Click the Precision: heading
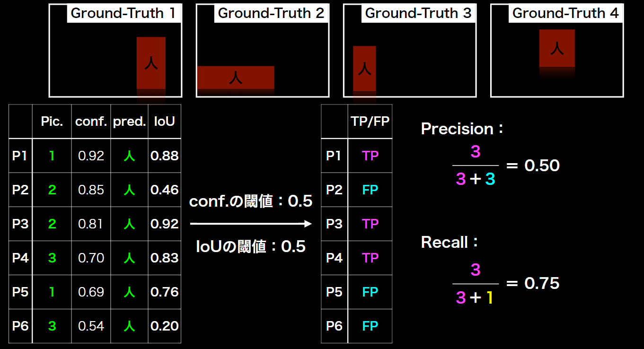Image resolution: width=644 pixels, height=349 pixels. click(462, 129)
